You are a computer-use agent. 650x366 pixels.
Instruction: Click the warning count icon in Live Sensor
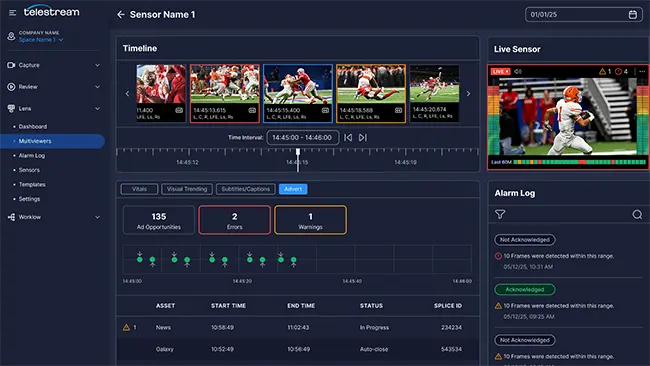coord(602,71)
